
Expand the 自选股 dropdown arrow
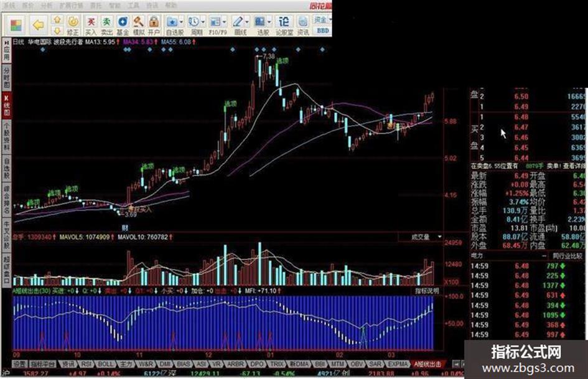pos(182,22)
